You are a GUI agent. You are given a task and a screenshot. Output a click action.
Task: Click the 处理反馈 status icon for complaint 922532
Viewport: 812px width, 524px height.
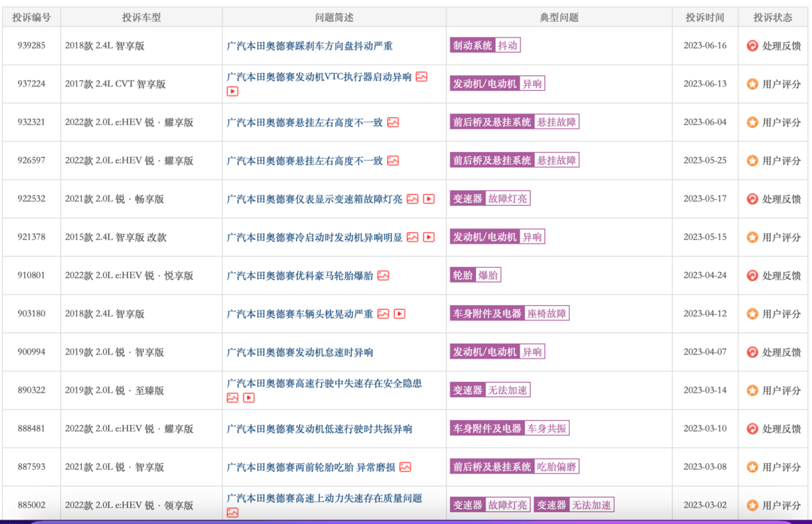coord(752,198)
